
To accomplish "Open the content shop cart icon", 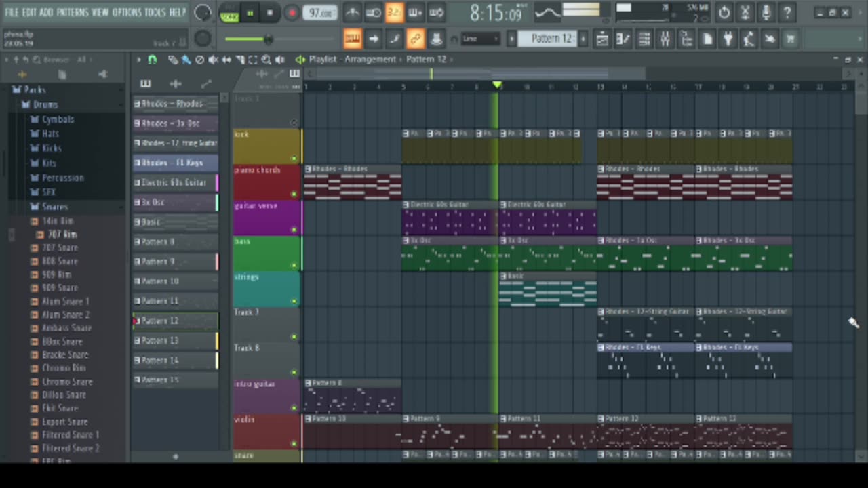I will click(x=790, y=39).
